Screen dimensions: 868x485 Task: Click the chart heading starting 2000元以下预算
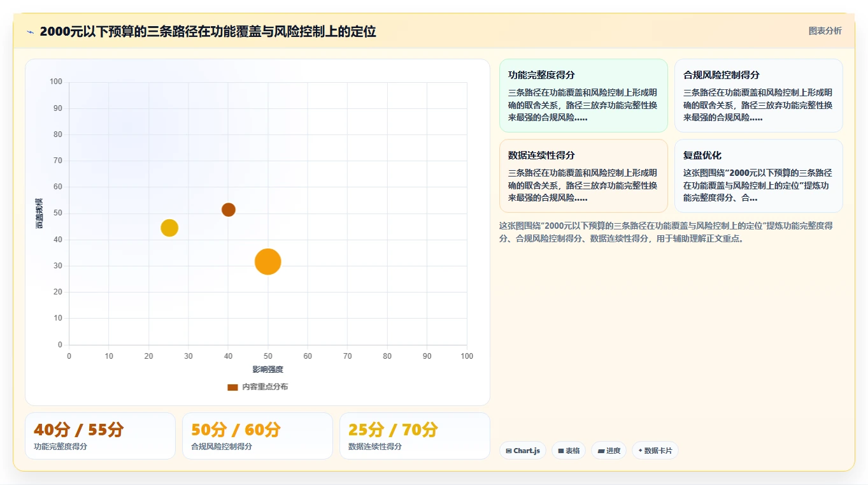(x=208, y=31)
